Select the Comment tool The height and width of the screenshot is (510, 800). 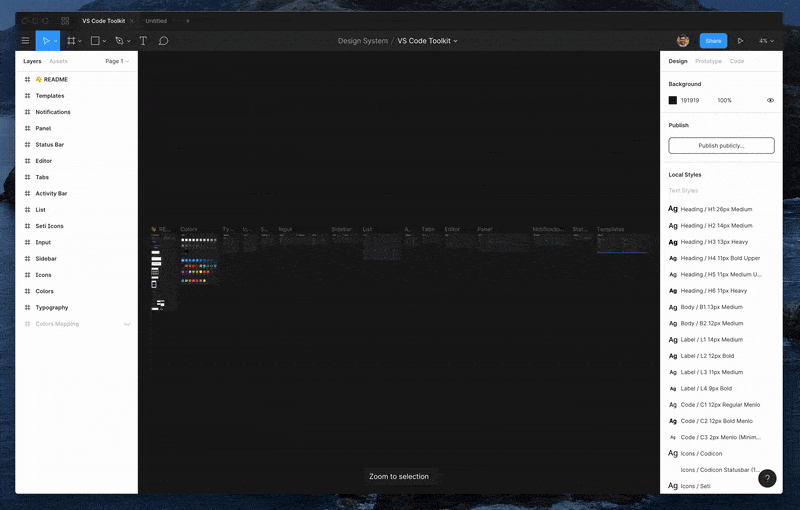click(x=163, y=41)
